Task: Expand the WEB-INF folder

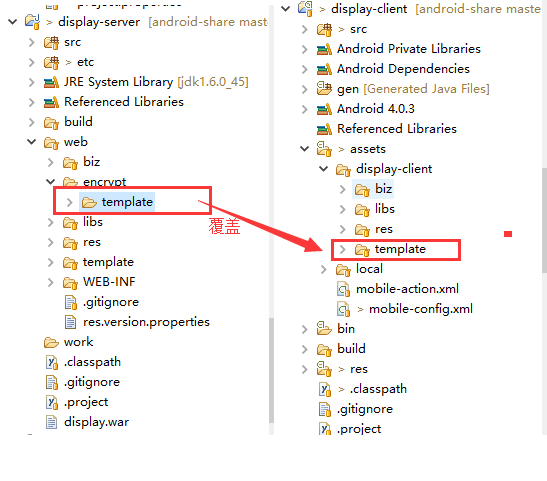Action: point(51,282)
